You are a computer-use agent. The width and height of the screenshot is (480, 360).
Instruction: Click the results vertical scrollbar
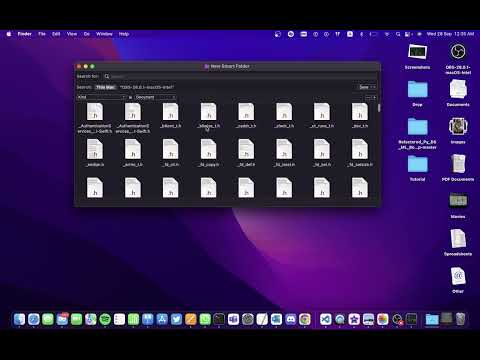[379, 108]
